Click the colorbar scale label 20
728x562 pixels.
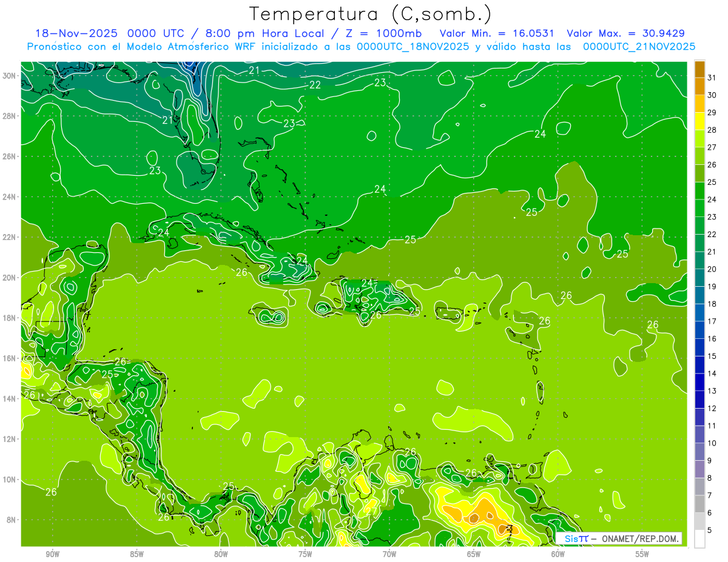[712, 269]
